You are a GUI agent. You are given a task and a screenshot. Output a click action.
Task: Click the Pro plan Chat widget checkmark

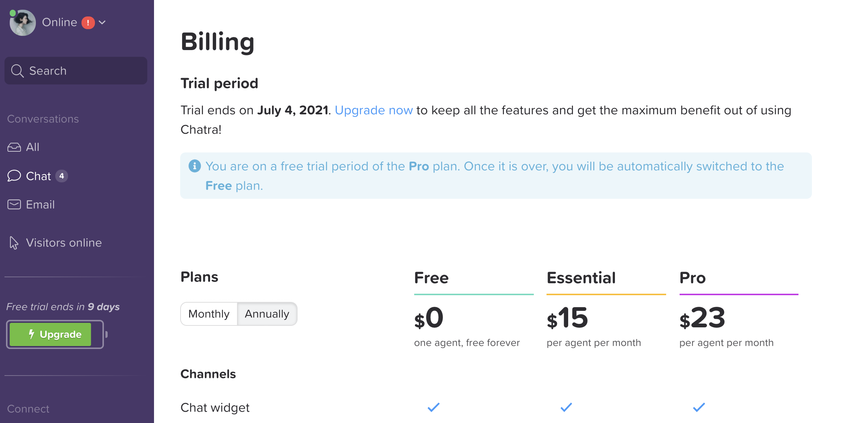coord(699,407)
